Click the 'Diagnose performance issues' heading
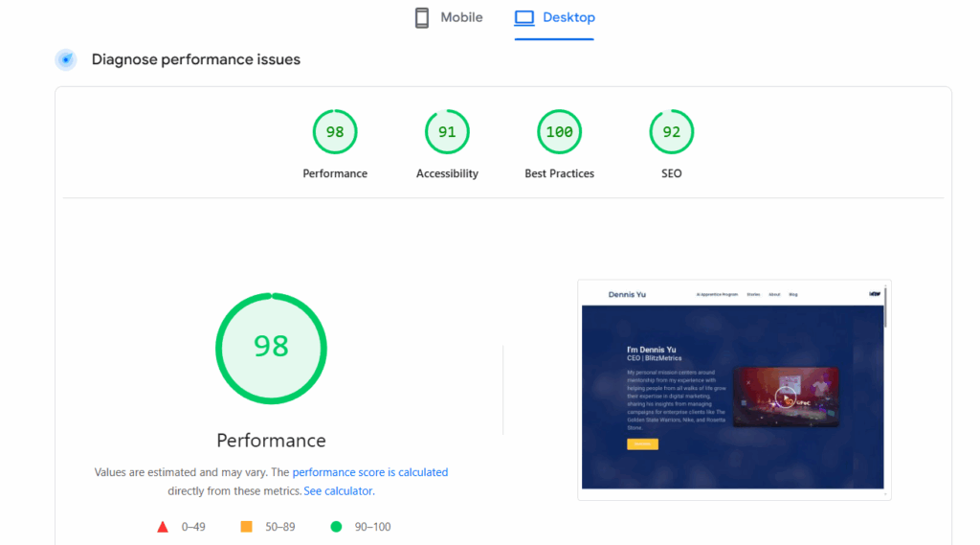This screenshot has height=545, width=980. pyautogui.click(x=196, y=59)
